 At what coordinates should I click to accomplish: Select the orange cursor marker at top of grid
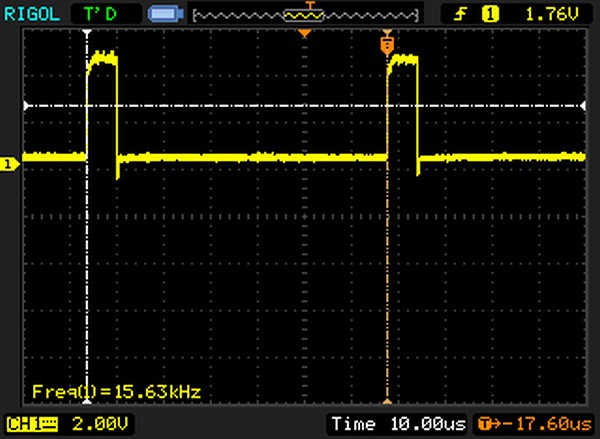pyautogui.click(x=387, y=43)
